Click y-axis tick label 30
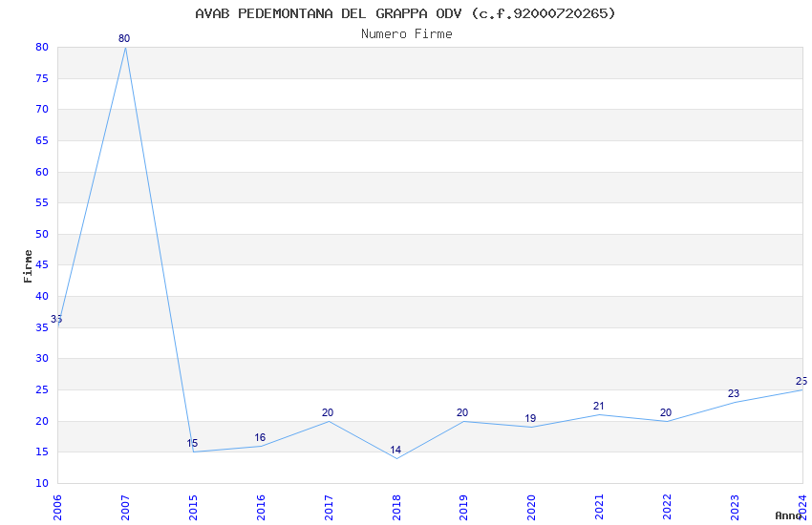 click(x=42, y=359)
